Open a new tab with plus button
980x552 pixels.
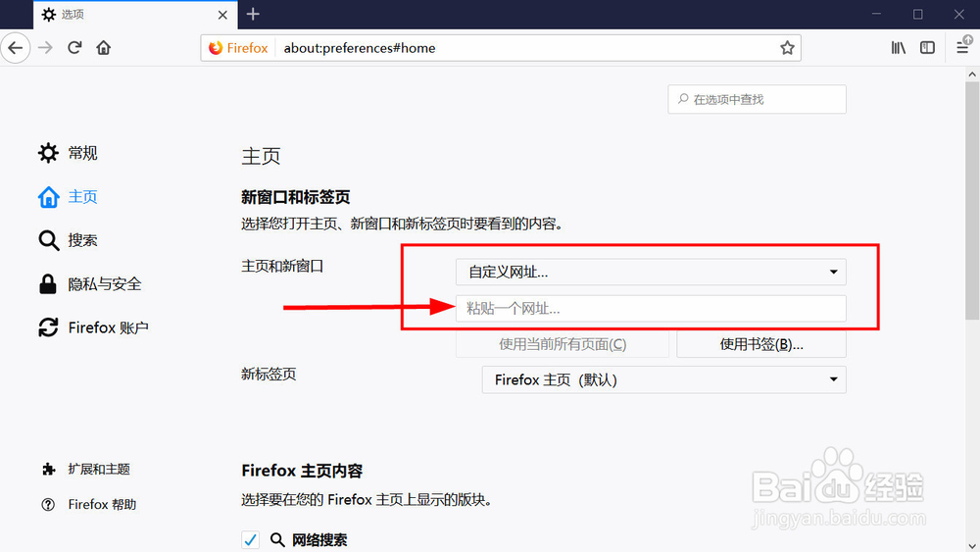253,15
